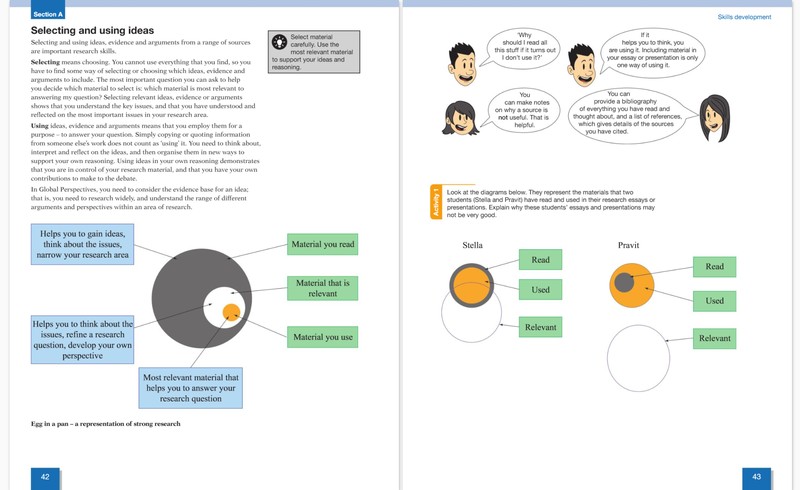
Task: Click the grey circle inside Pravit's orange circle
Action: click(624, 282)
